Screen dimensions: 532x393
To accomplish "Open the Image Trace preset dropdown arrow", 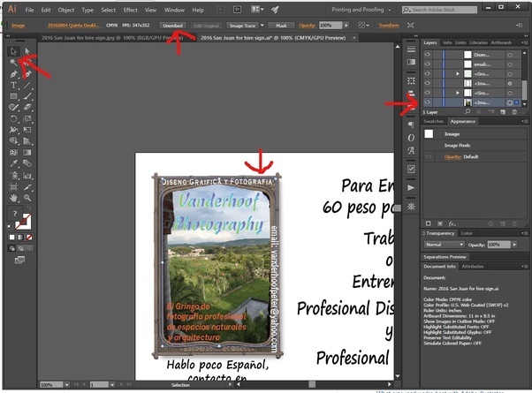I will click(262, 26).
